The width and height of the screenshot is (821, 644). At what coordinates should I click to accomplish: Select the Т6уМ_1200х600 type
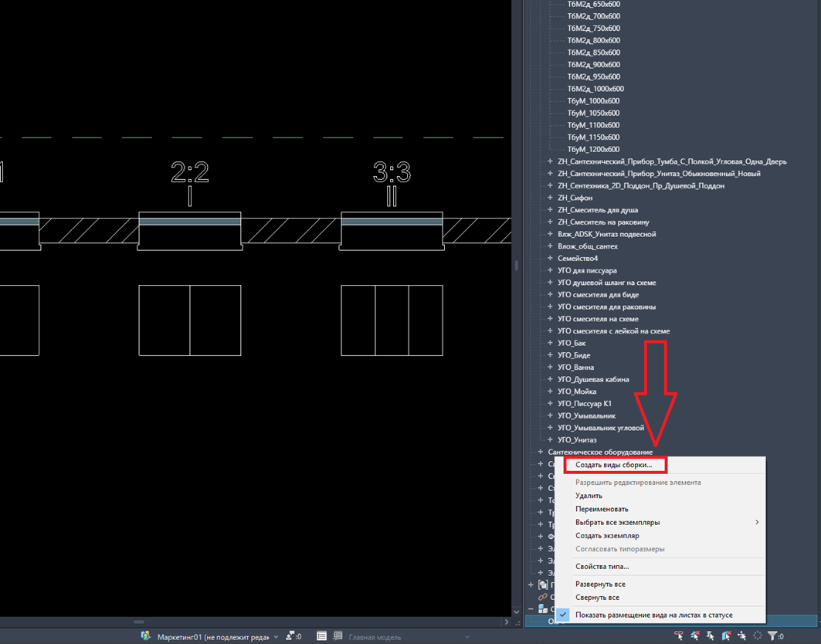pos(594,149)
